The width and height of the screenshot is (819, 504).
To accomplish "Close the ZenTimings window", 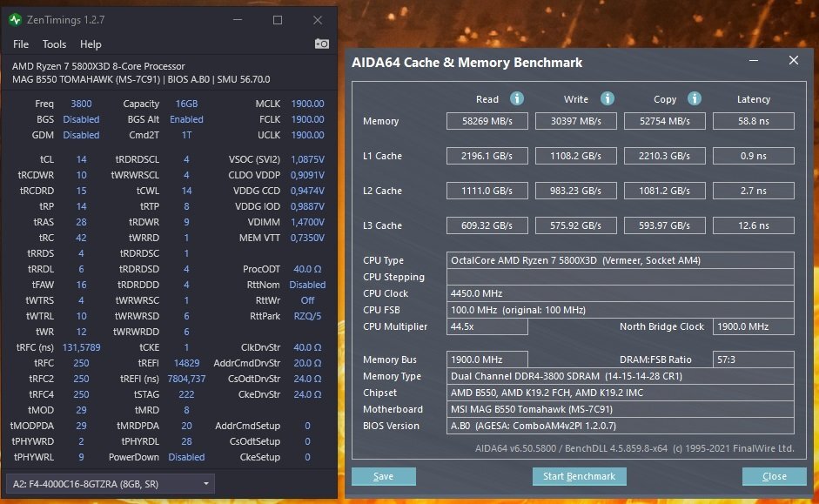I will (x=318, y=20).
